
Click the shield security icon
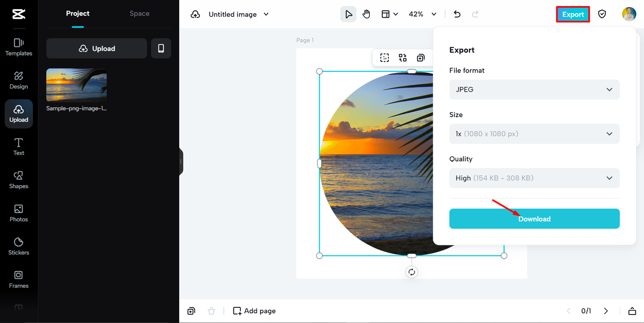pyautogui.click(x=602, y=14)
